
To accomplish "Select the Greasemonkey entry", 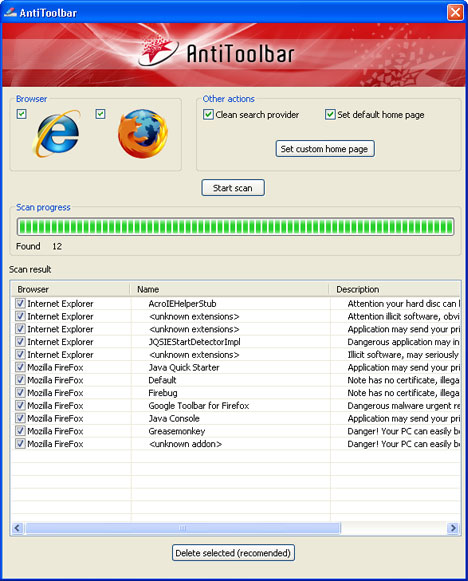I will point(177,431).
